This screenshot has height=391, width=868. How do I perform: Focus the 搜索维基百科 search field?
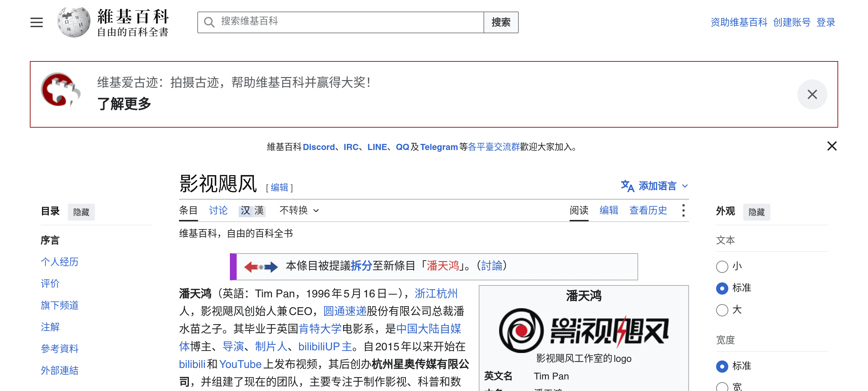pyautogui.click(x=340, y=22)
